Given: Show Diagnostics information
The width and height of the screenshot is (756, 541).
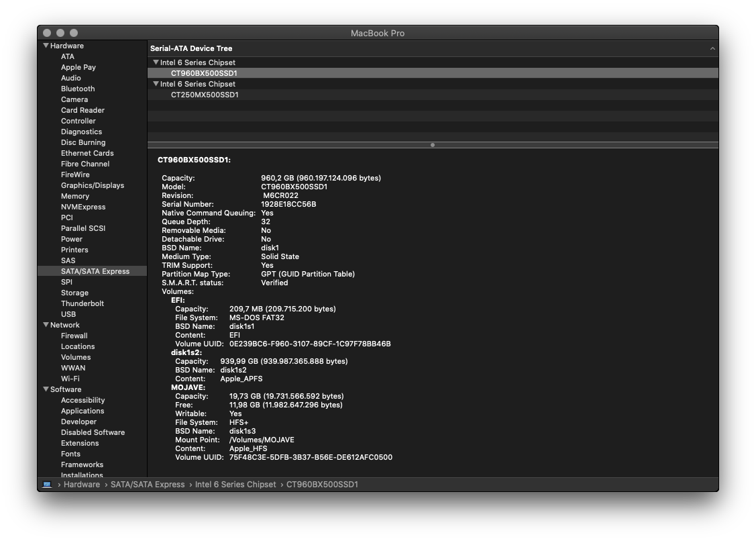Looking at the screenshot, I should 81,132.
